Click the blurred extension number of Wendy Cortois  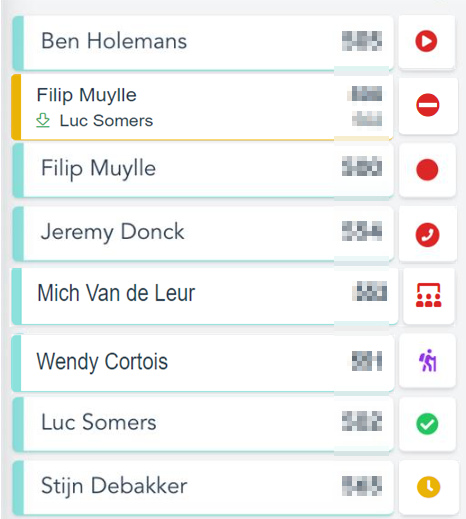point(367,361)
